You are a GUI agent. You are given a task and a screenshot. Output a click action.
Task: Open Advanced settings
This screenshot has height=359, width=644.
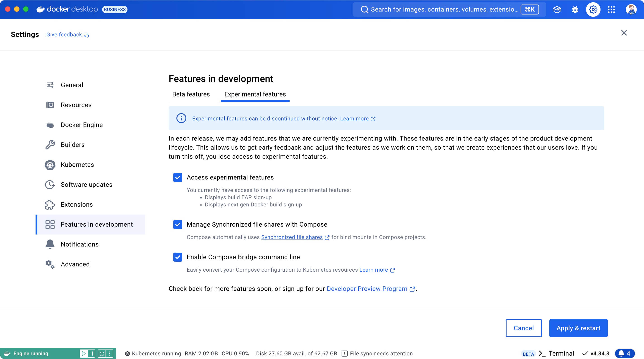tap(91, 264)
